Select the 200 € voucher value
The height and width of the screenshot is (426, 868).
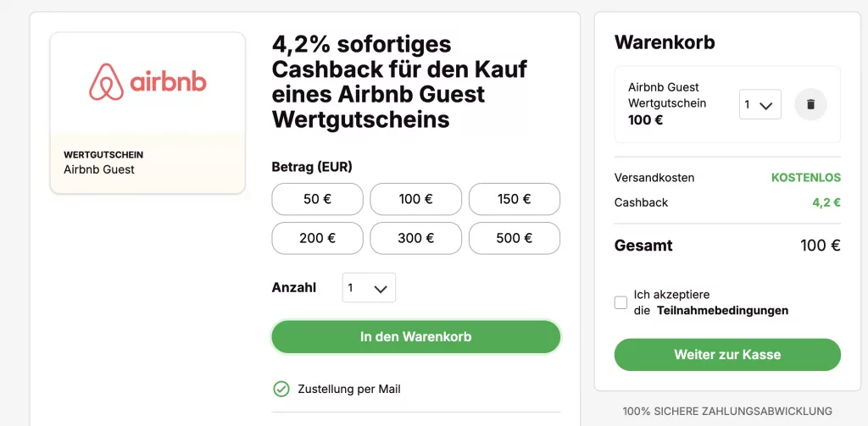point(317,238)
